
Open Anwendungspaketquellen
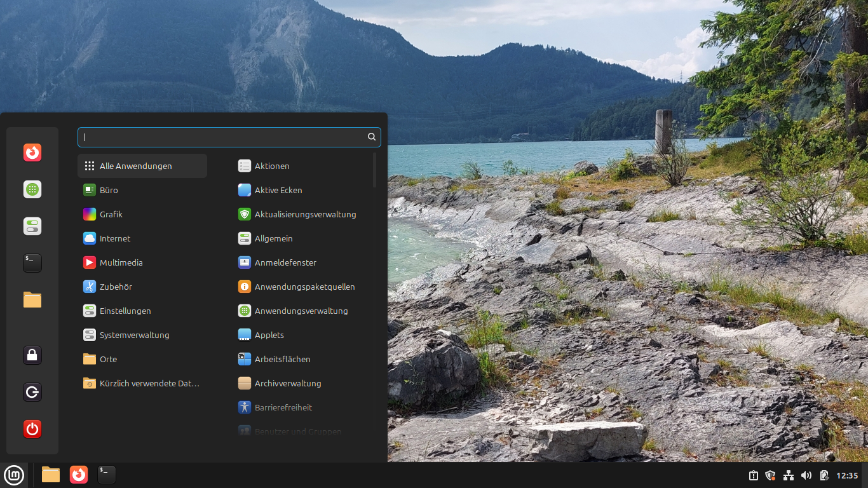(x=302, y=287)
